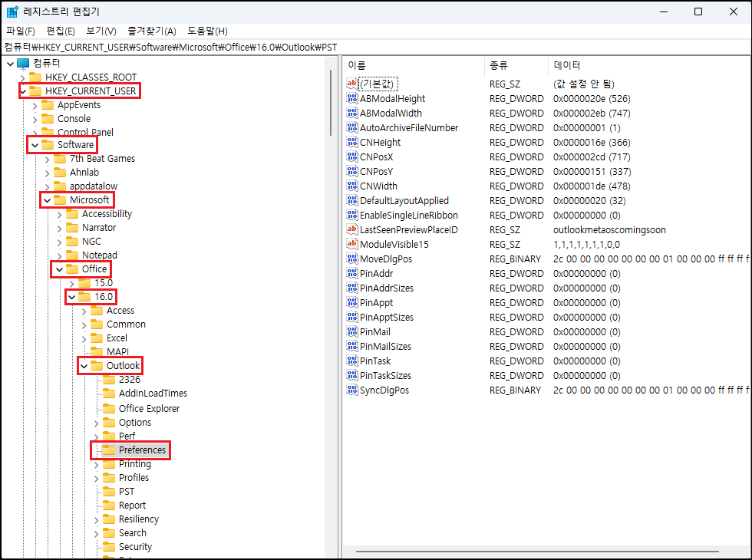Screen dimensions: 752x560
Task: Select the PST key in tree
Action: (127, 492)
